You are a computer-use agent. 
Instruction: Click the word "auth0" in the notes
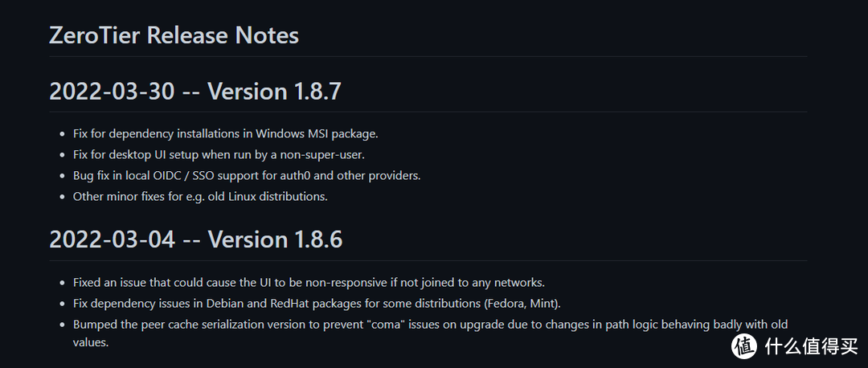tap(321, 175)
